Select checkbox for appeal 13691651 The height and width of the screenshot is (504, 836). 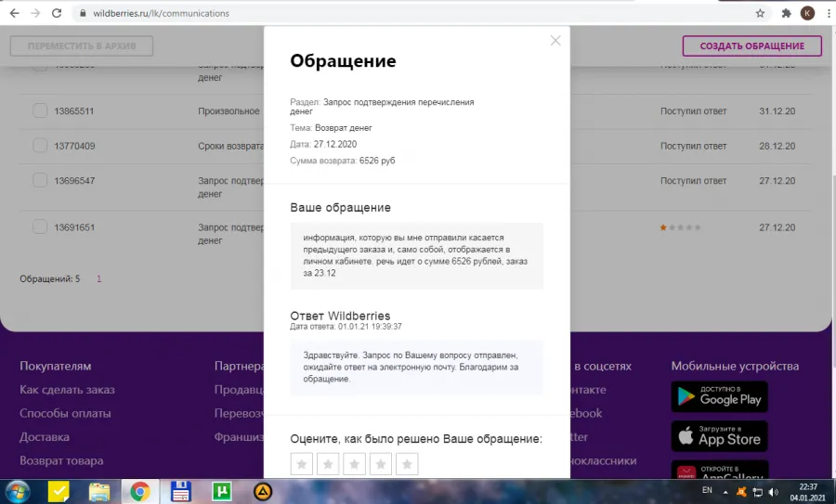click(40, 227)
